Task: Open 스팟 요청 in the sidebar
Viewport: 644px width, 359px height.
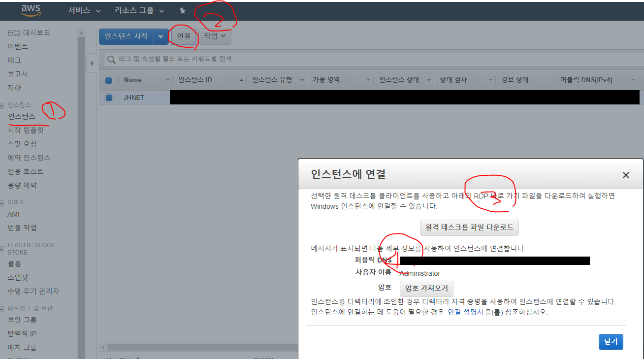Action: pos(22,144)
